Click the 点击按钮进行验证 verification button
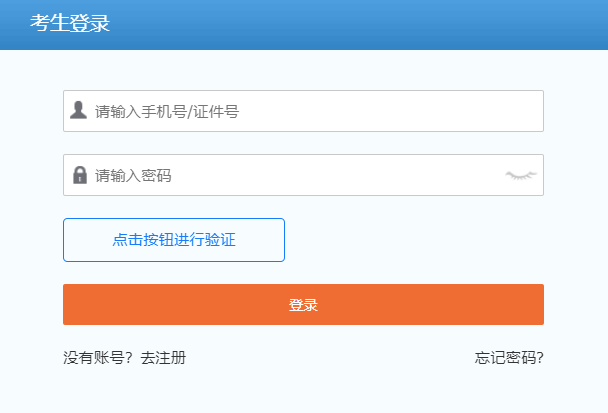Screen dimensions: 608x413 [x=174, y=240]
